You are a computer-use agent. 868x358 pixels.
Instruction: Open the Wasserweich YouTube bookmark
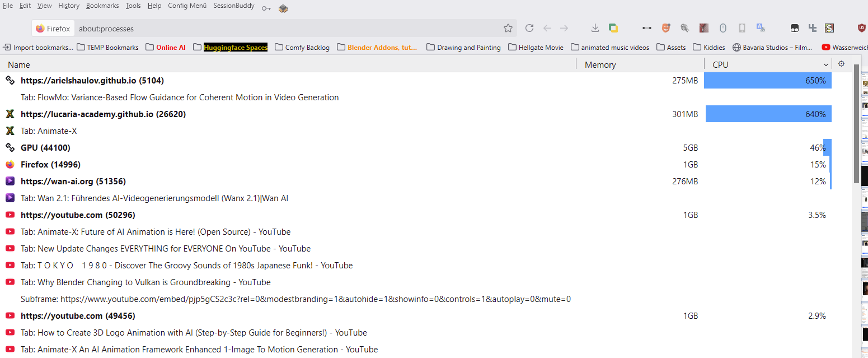(844, 48)
